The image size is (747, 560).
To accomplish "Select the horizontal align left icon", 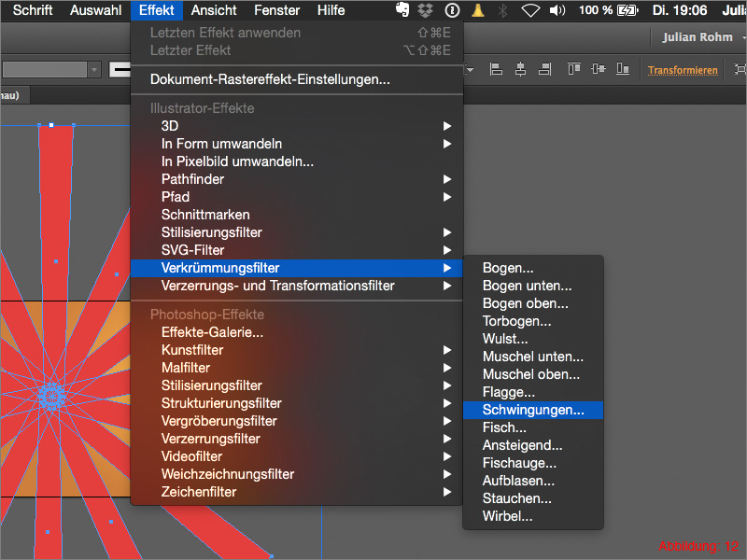I will click(x=494, y=70).
